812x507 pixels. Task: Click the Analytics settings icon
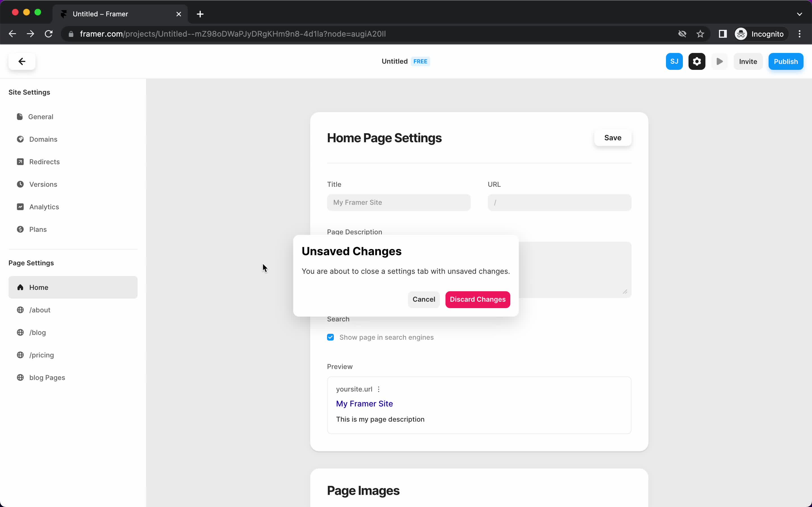coord(20,207)
